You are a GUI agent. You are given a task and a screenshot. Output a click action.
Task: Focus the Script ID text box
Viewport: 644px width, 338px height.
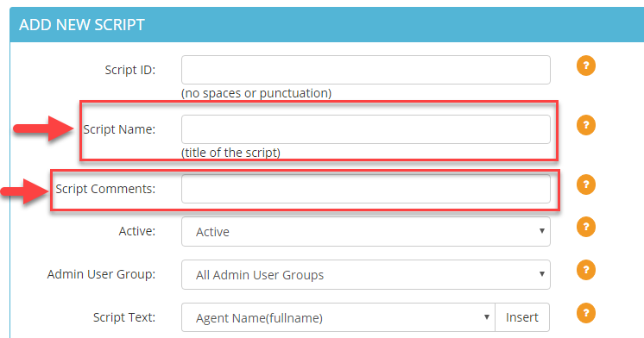[x=365, y=70]
